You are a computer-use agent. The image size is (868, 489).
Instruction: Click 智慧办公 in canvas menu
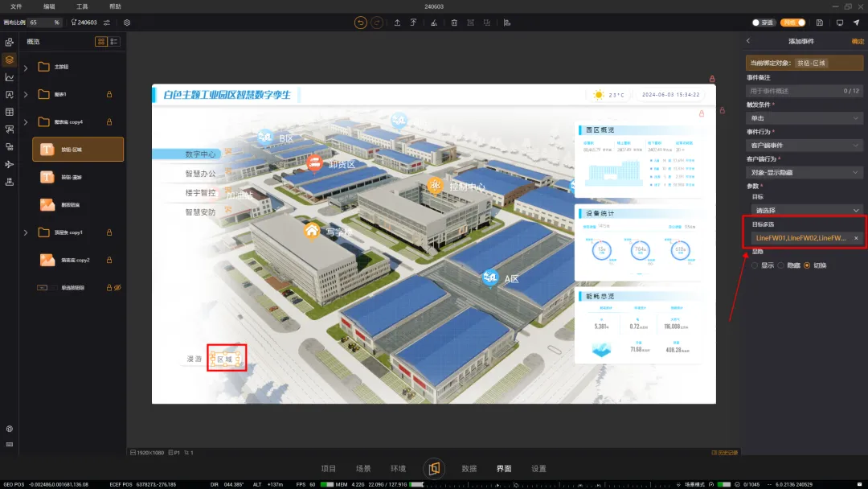200,174
